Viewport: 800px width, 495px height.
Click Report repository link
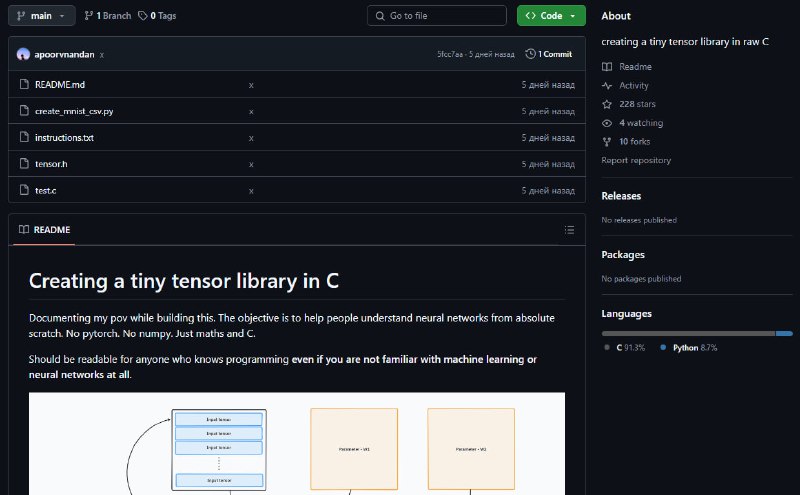tap(636, 160)
